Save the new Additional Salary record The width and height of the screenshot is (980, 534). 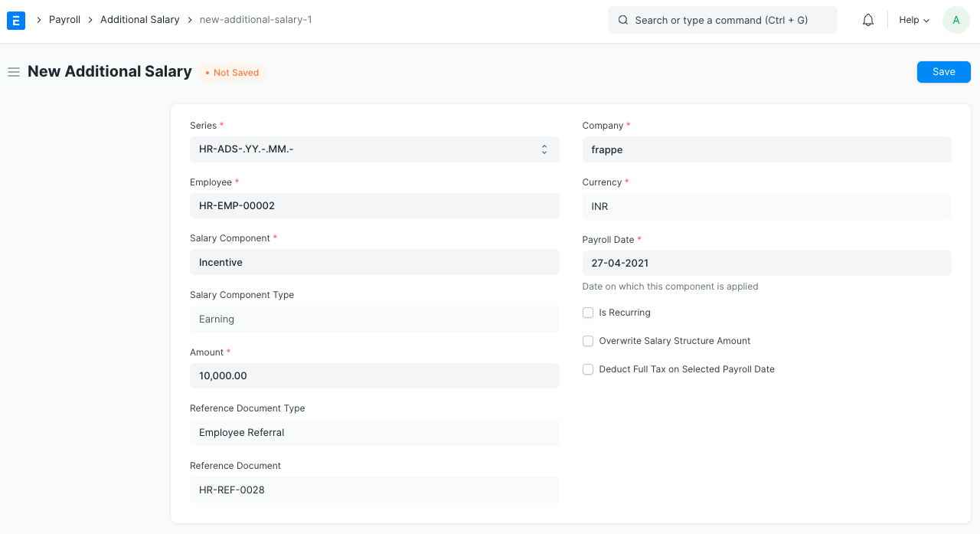(943, 71)
